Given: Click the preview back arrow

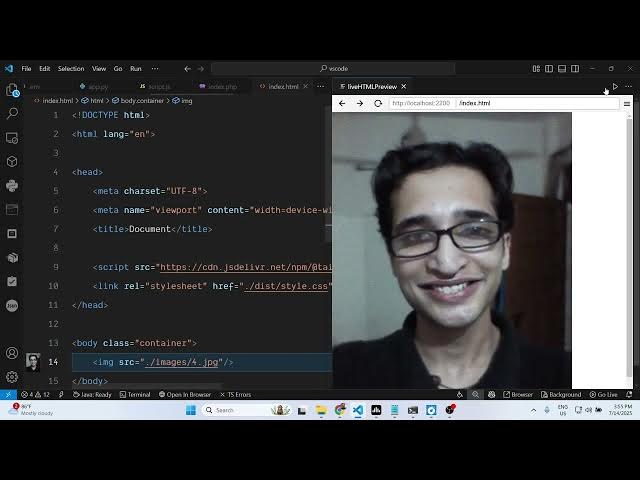Looking at the screenshot, I should [x=342, y=103].
